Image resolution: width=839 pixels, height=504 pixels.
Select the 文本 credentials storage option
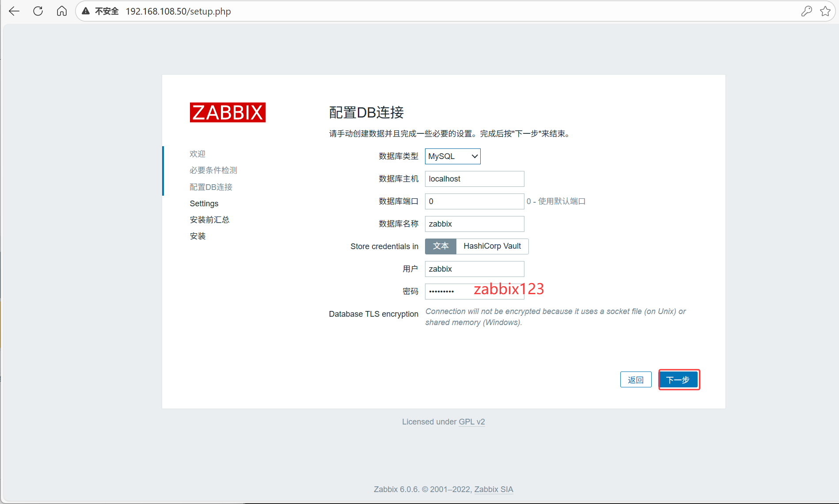[x=440, y=246]
